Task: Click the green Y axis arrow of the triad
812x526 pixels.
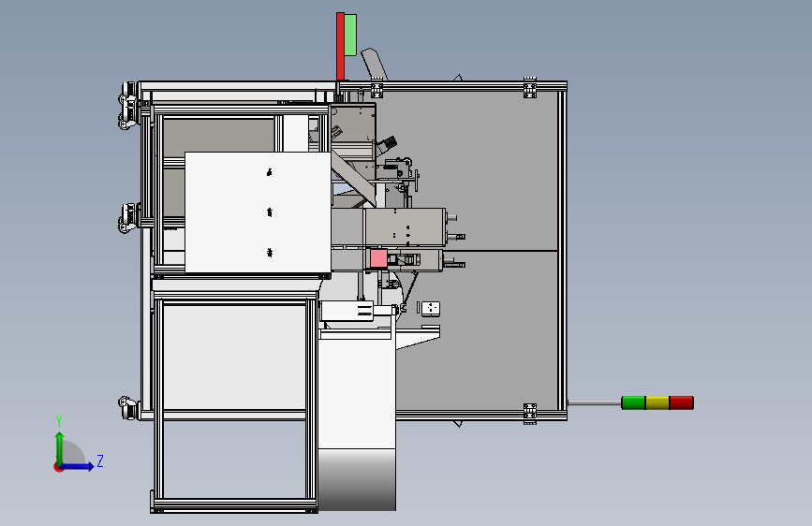Action: pos(60,448)
